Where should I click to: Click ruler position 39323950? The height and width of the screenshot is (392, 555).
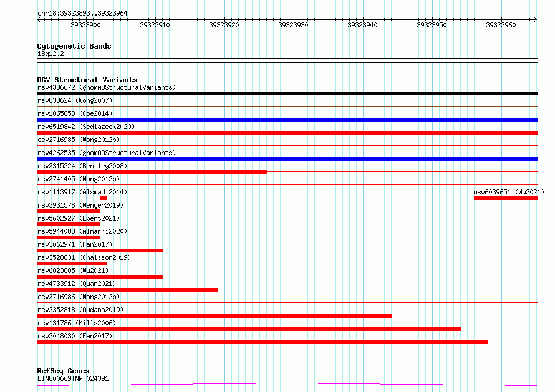[432, 25]
